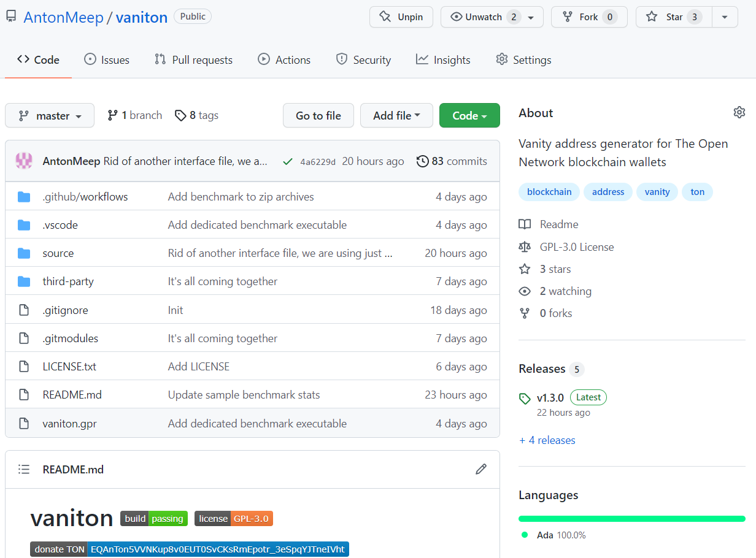Screen dimensions: 756x558
Task: Open the master branch selector
Action: (x=50, y=115)
